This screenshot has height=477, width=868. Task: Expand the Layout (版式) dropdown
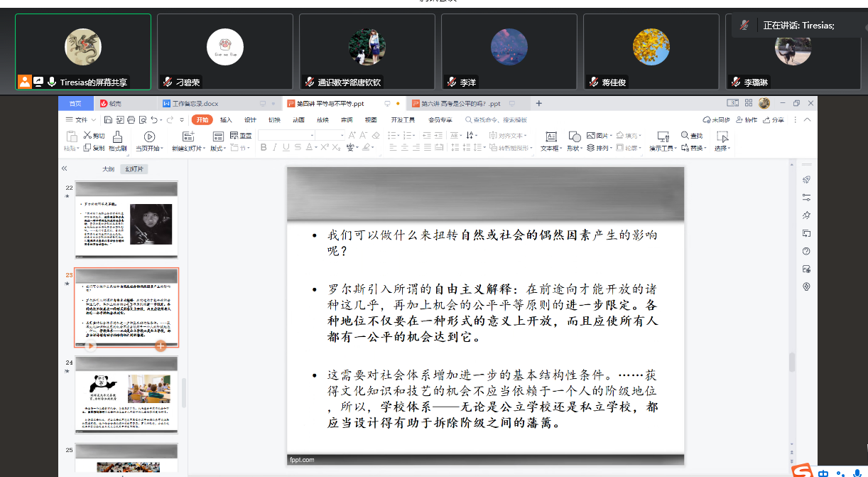pyautogui.click(x=218, y=149)
